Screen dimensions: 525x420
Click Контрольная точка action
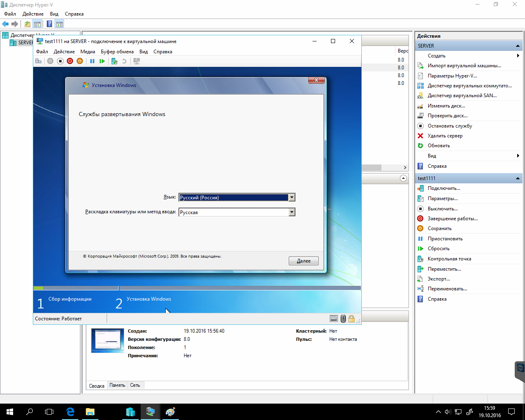coord(449,259)
